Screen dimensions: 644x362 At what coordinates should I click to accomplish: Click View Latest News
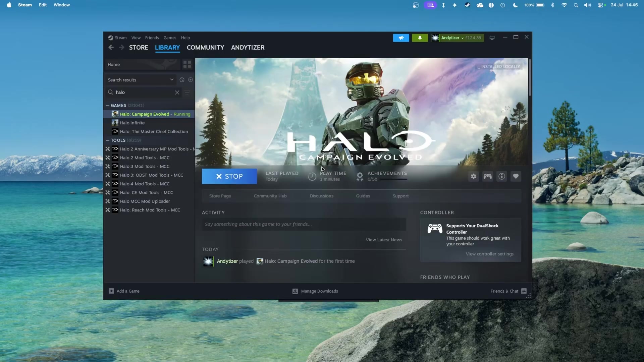pyautogui.click(x=384, y=240)
